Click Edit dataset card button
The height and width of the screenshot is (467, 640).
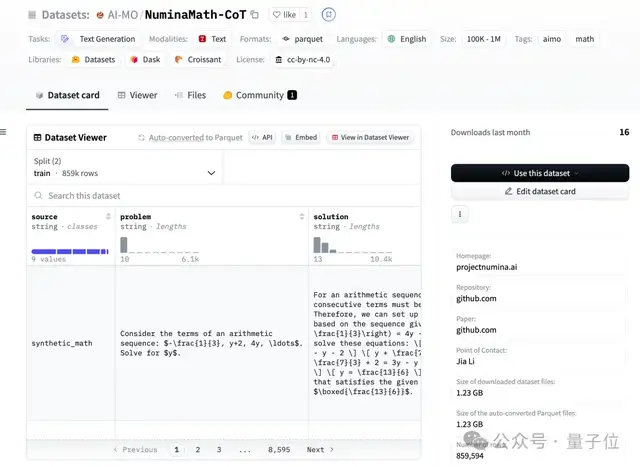[540, 191]
